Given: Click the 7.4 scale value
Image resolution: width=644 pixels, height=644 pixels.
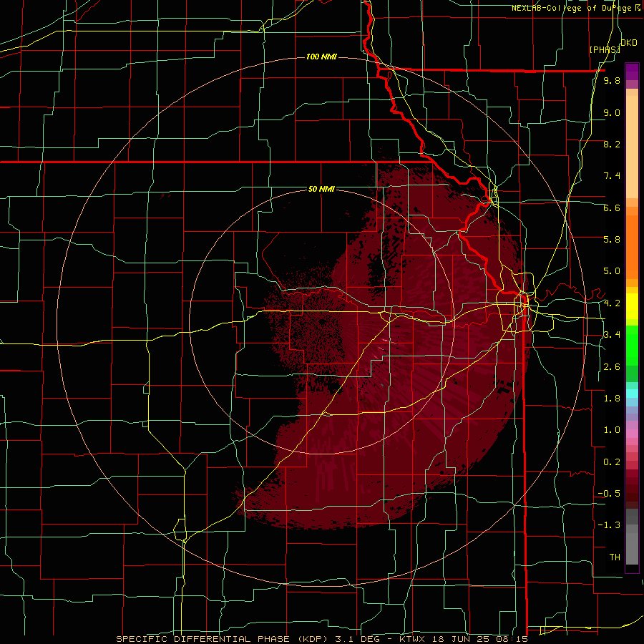Looking at the screenshot, I should click(612, 176).
